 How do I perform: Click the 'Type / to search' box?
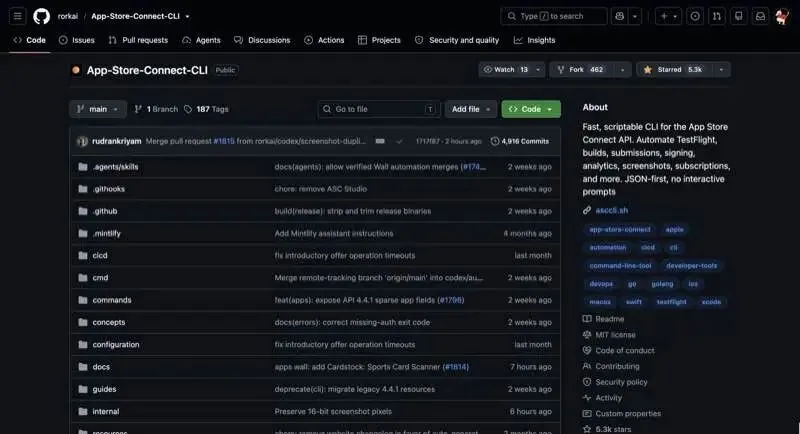click(x=554, y=16)
